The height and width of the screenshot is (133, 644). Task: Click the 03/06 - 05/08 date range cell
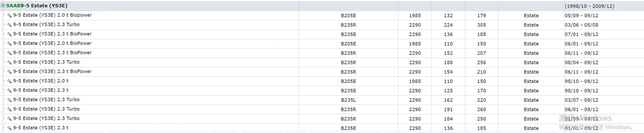coord(581,25)
